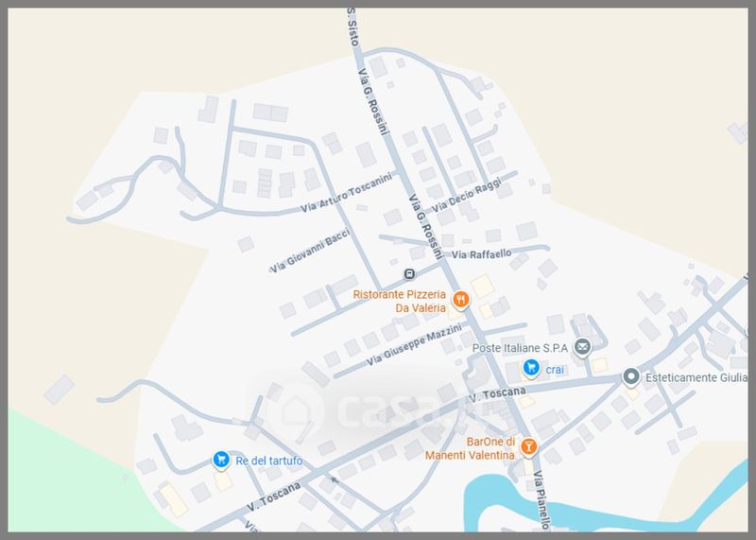Open the Ristorante Pizzeria Da Valeria label
The width and height of the screenshot is (756, 540).
tap(399, 301)
